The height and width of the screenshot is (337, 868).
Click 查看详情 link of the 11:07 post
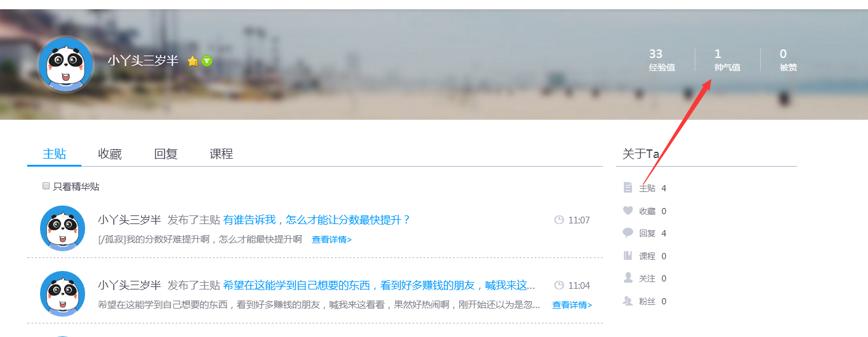332,239
